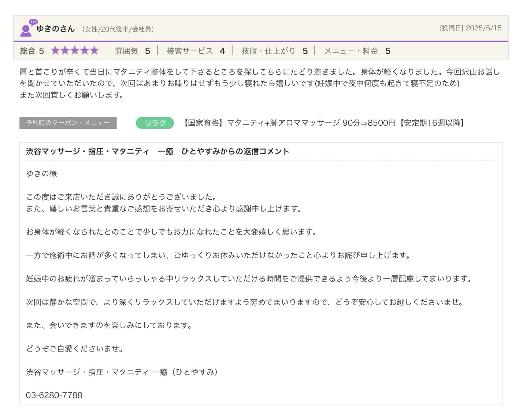The height and width of the screenshot is (420, 523).
Task: Click the 技術・仕上がり 5 rating
Action: (x=275, y=51)
